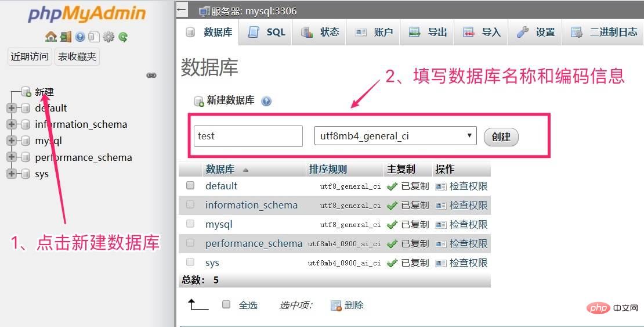Click 检查权限 link for sys row
The width and height of the screenshot is (644, 327).
point(468,263)
